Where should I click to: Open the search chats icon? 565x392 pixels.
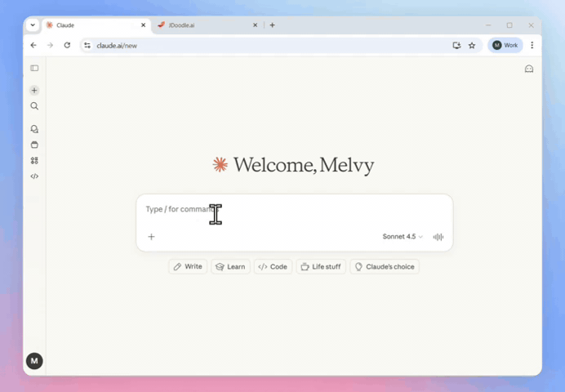tap(34, 106)
